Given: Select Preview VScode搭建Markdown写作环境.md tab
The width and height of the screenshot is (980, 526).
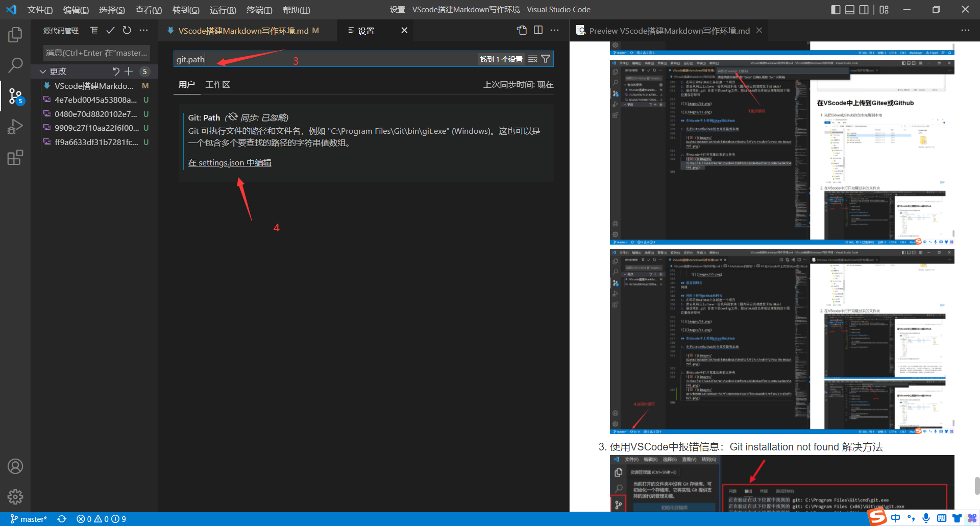Looking at the screenshot, I should click(x=669, y=31).
